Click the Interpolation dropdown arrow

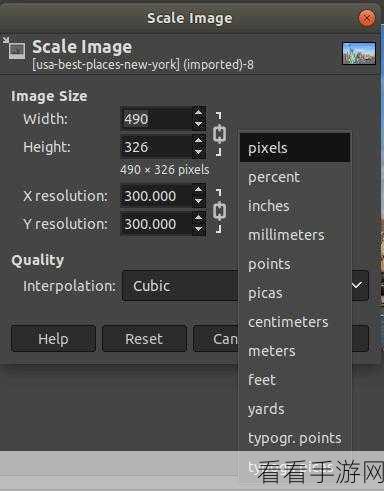pos(357,285)
